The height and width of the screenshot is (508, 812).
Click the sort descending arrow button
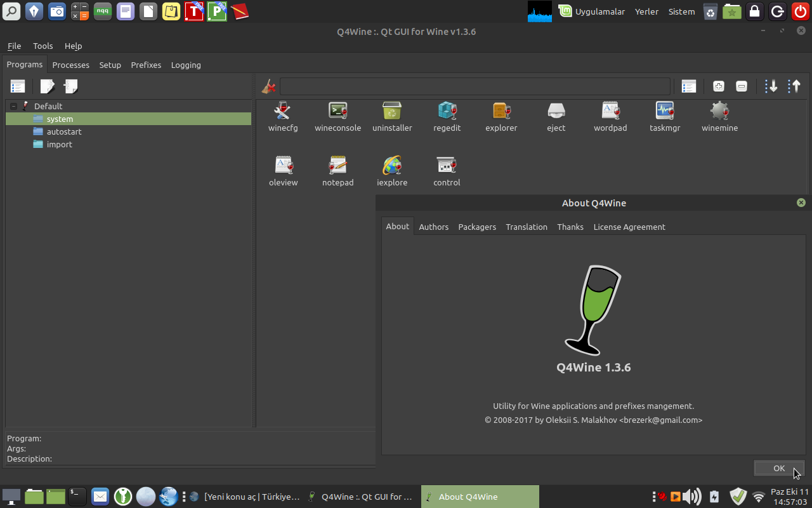point(771,86)
